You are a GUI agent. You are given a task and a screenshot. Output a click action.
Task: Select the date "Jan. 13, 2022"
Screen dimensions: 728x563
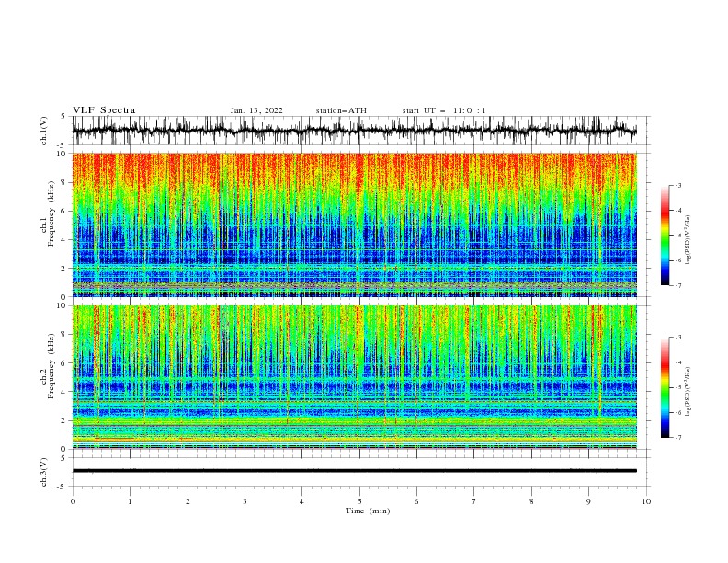pos(256,110)
